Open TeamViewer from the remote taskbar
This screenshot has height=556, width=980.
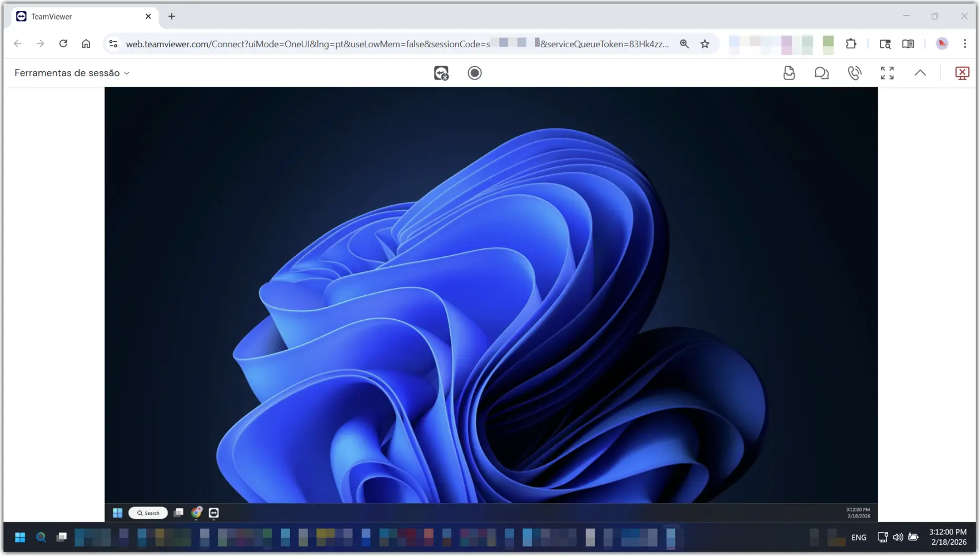point(214,513)
